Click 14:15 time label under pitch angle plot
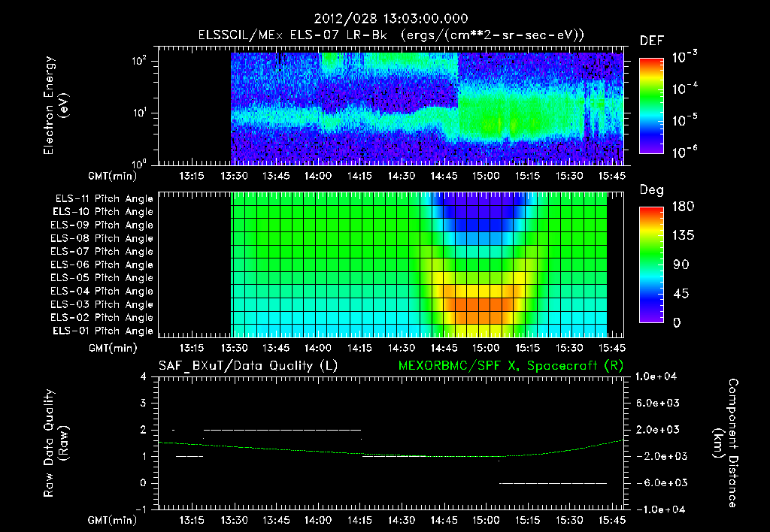This screenshot has width=770, height=532. tap(360, 348)
